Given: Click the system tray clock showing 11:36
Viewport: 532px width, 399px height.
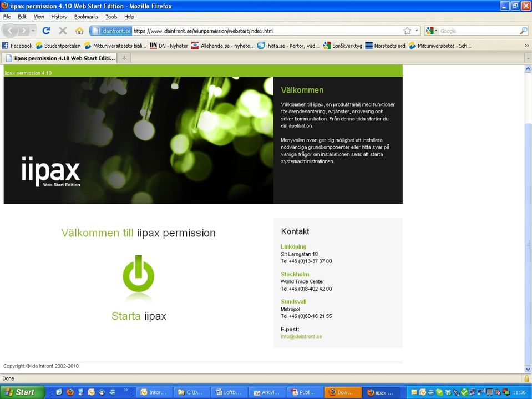Looking at the screenshot, I should pos(519,392).
